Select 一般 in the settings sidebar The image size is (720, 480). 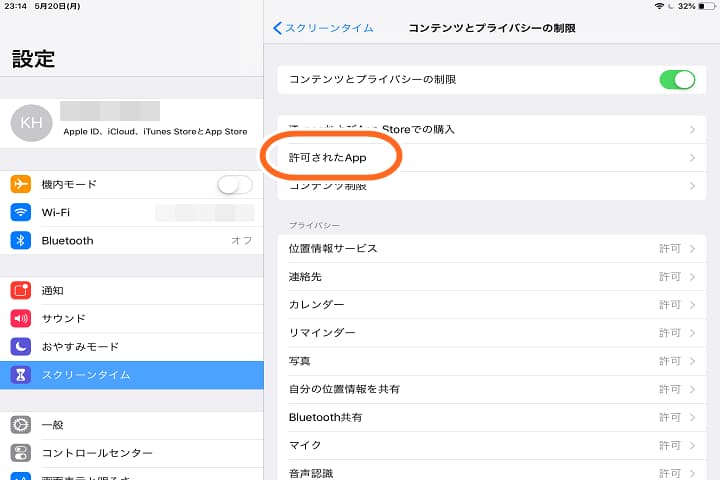click(132, 425)
